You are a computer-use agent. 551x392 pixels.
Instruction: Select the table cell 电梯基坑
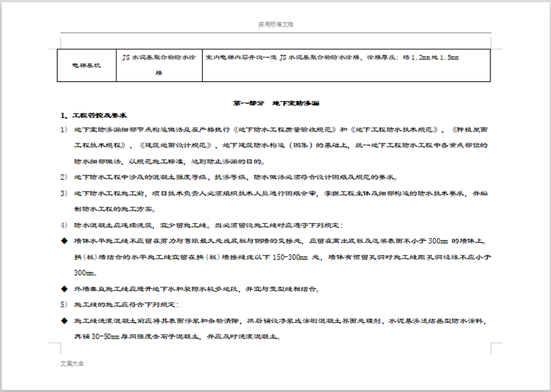(87, 65)
